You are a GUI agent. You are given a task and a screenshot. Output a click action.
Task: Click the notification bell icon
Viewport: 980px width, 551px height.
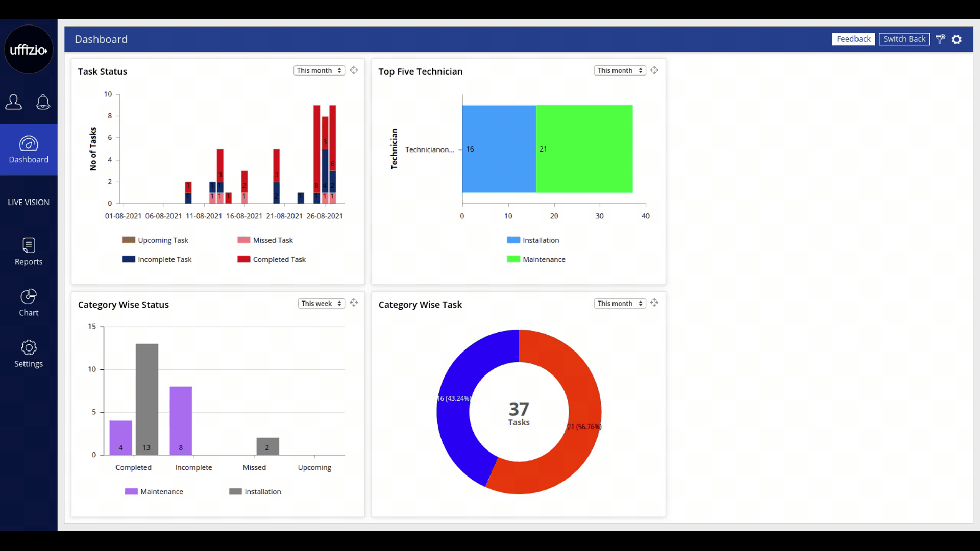coord(43,102)
